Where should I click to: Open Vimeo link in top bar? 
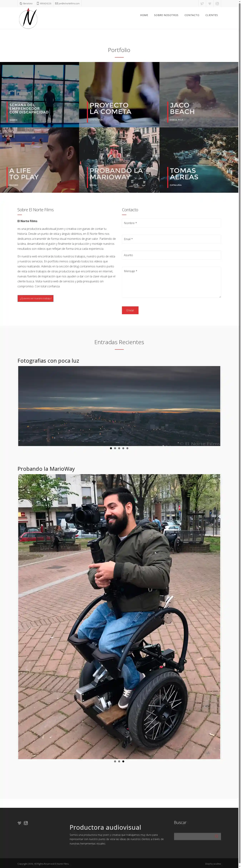pyautogui.click(x=210, y=4)
